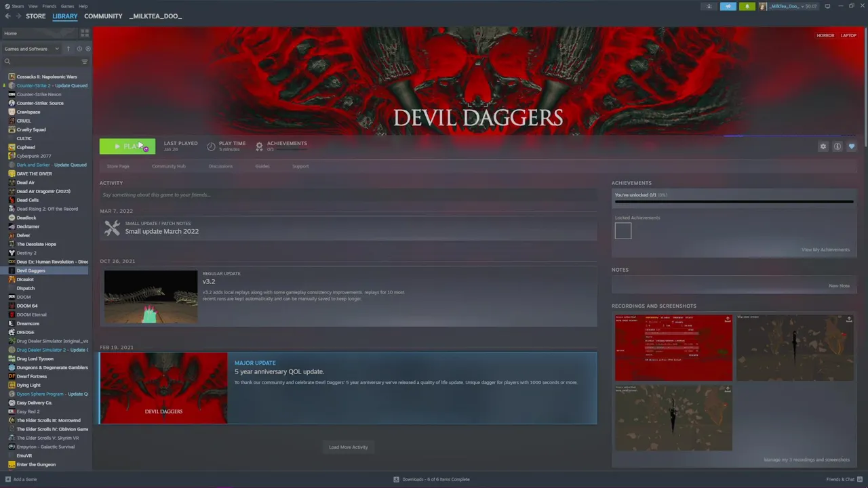This screenshot has width=868, height=488.
Task: Open Friends & Chat panel
Action: [844, 479]
